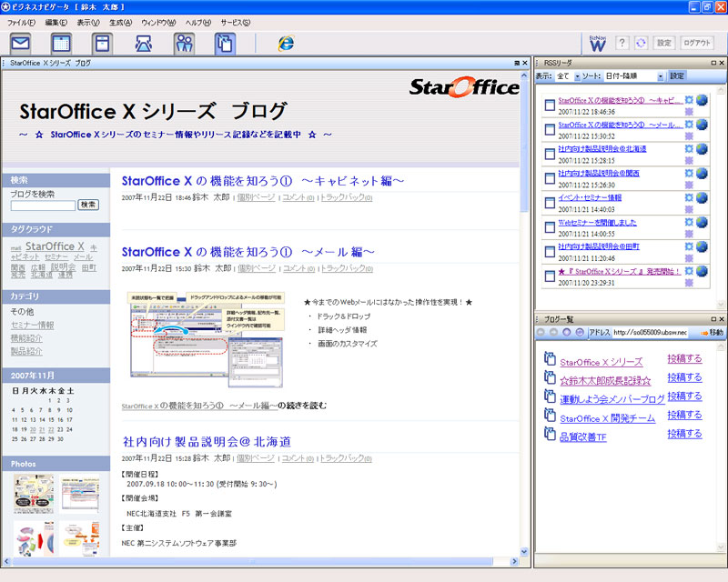Open the StarOffice X 開発チーム blog link
Image resolution: width=728 pixels, height=582 pixels.
coord(607,418)
